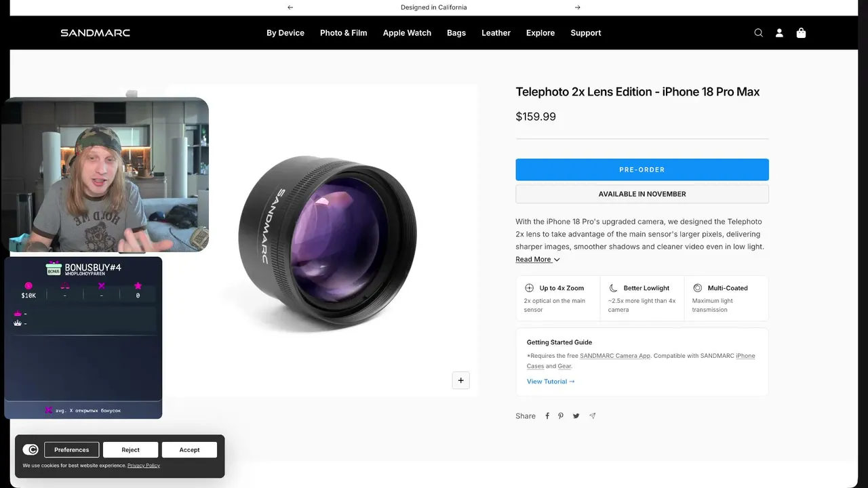The height and width of the screenshot is (488, 868).
Task: Open the shopping bag cart icon
Action: click(x=801, y=33)
